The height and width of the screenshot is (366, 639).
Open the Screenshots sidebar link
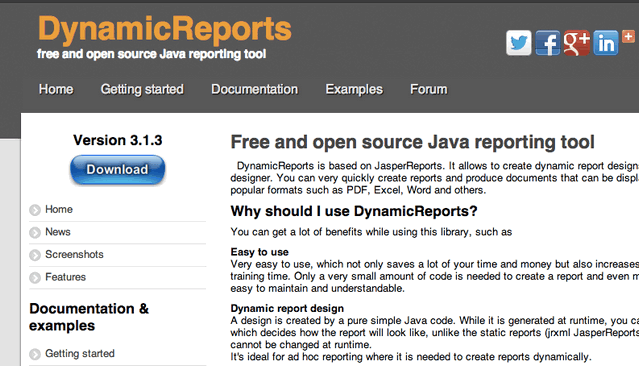point(74,254)
